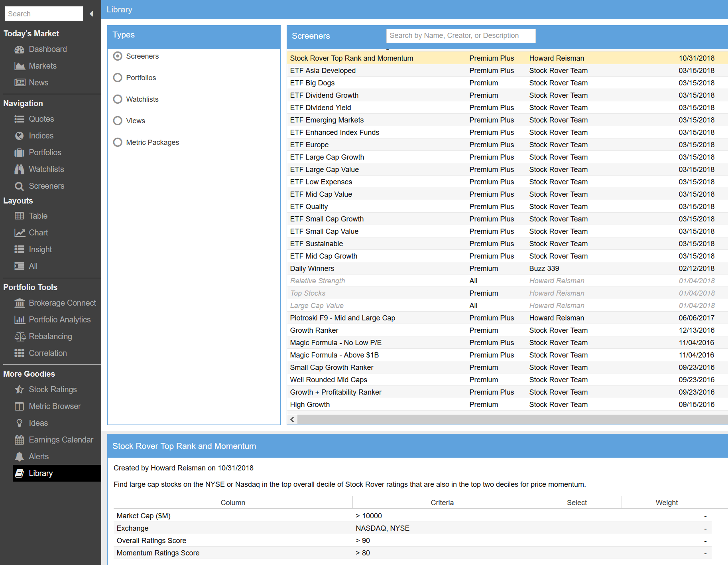Screen dimensions: 728x565
Task: Select Magic Formula - No Low P/E
Action: point(507,343)
